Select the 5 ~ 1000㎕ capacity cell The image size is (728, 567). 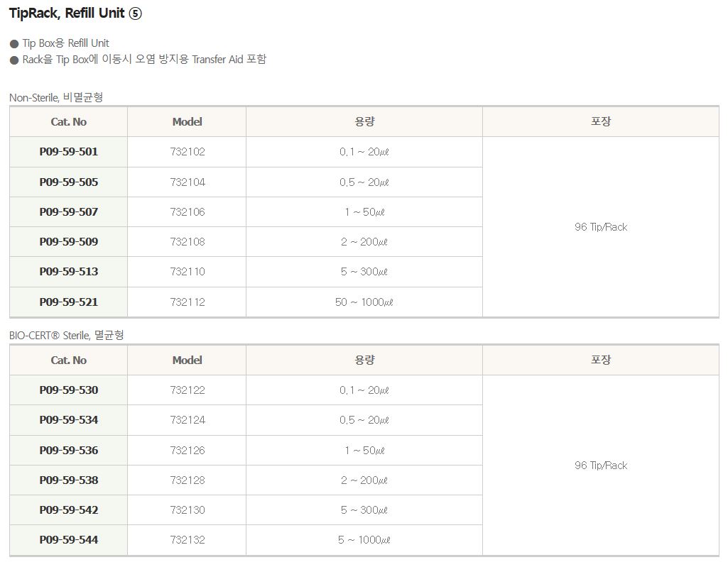364,540
